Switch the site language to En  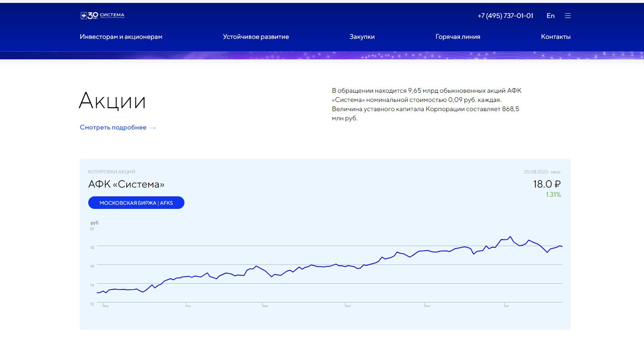(550, 16)
